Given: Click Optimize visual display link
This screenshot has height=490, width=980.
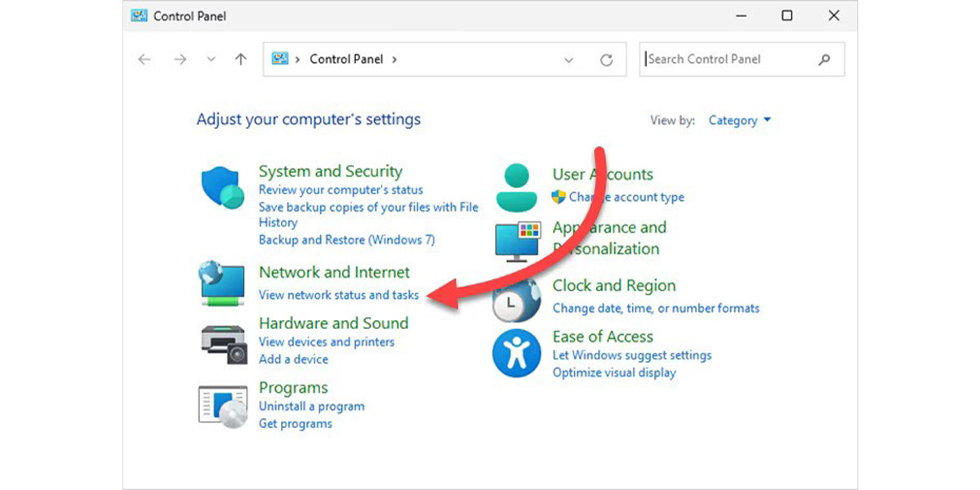Looking at the screenshot, I should coord(614,372).
